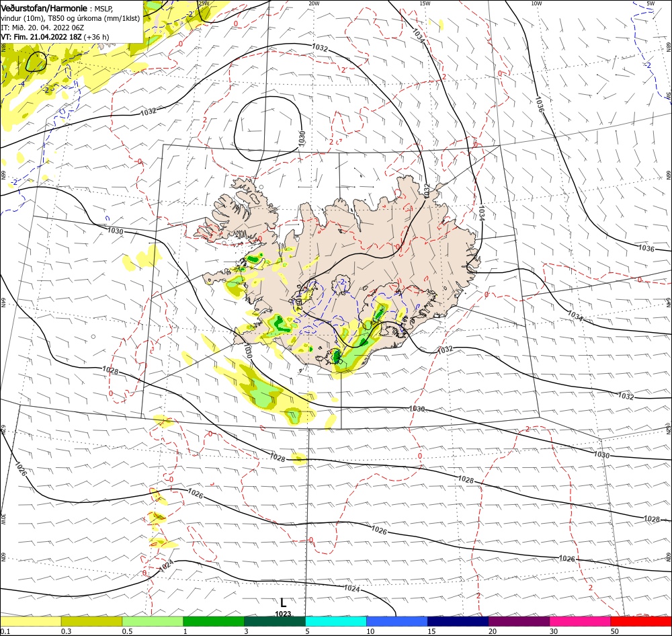Click the 'L' low pressure marker

click(284, 602)
